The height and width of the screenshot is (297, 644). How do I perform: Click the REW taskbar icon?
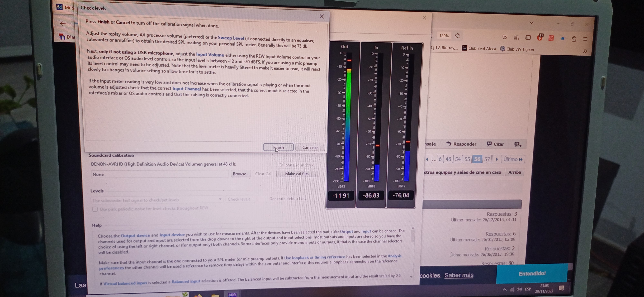232,294
